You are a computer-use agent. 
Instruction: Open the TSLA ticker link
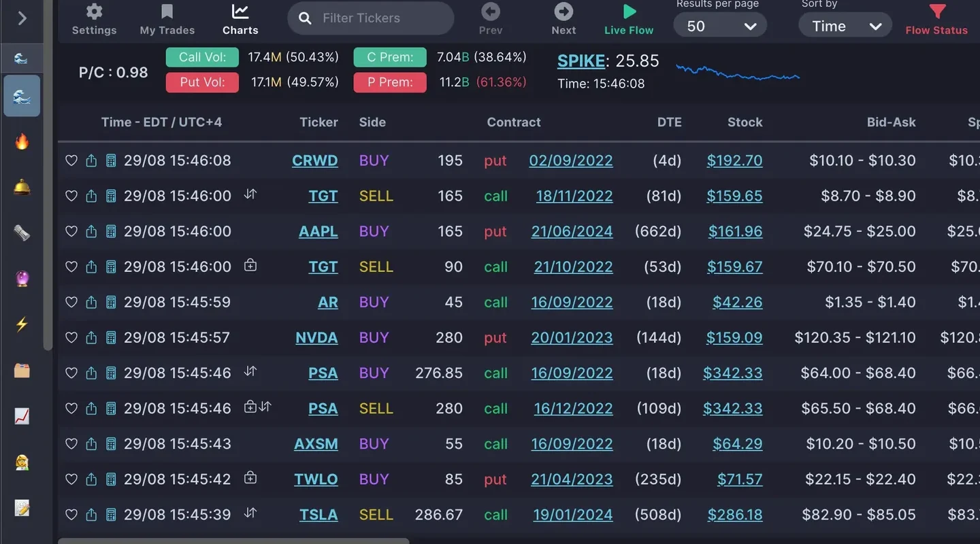click(318, 514)
